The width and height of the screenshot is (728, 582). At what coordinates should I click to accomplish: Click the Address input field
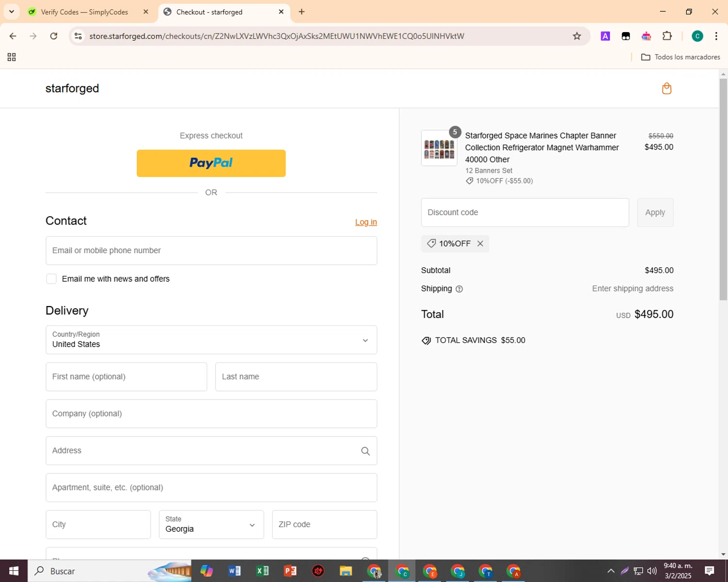point(211,451)
